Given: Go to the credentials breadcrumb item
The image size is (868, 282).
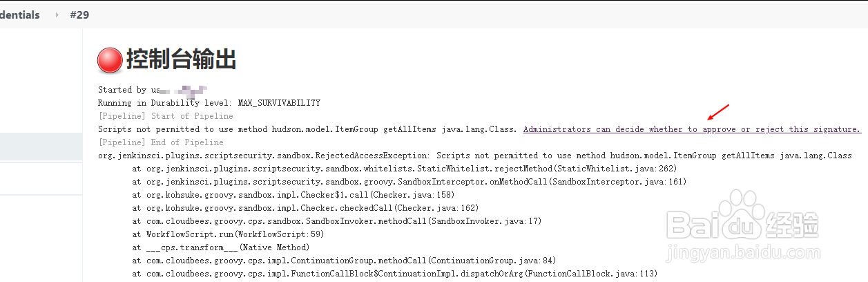Looking at the screenshot, I should pos(19,15).
